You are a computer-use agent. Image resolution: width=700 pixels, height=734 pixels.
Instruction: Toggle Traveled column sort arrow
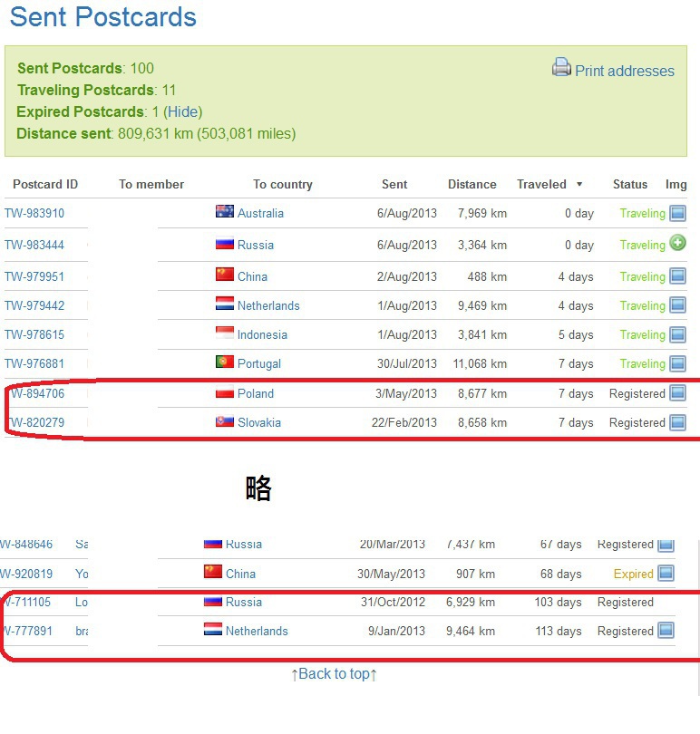[x=579, y=185]
